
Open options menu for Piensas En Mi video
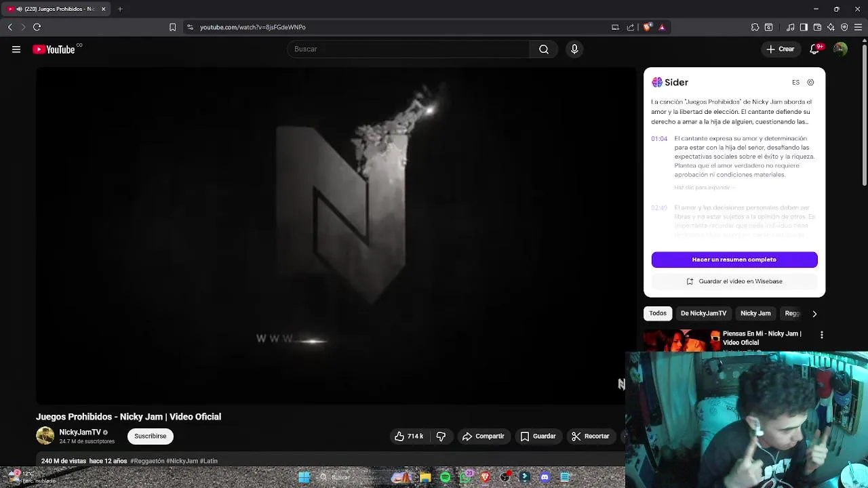pos(821,335)
